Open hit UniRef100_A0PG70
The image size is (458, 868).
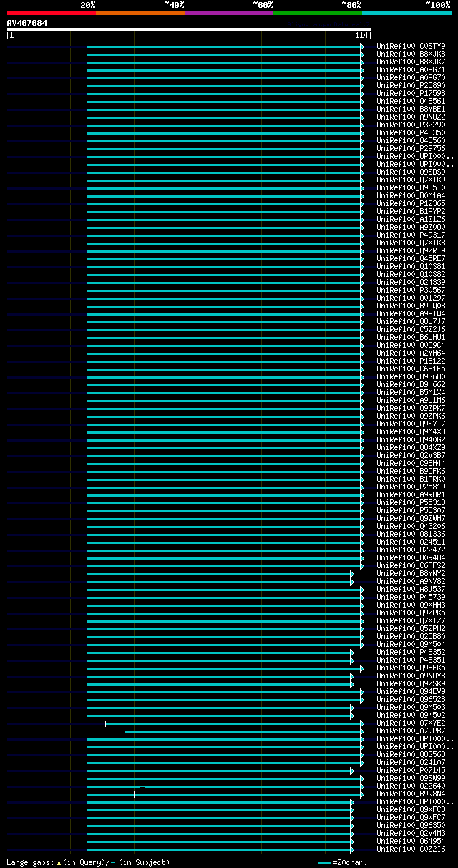pyautogui.click(x=411, y=77)
